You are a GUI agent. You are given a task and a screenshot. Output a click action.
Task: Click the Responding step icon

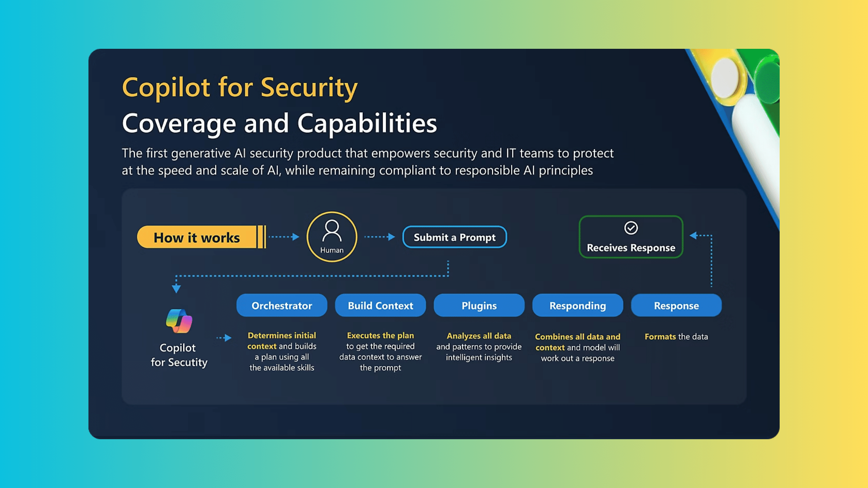577,305
